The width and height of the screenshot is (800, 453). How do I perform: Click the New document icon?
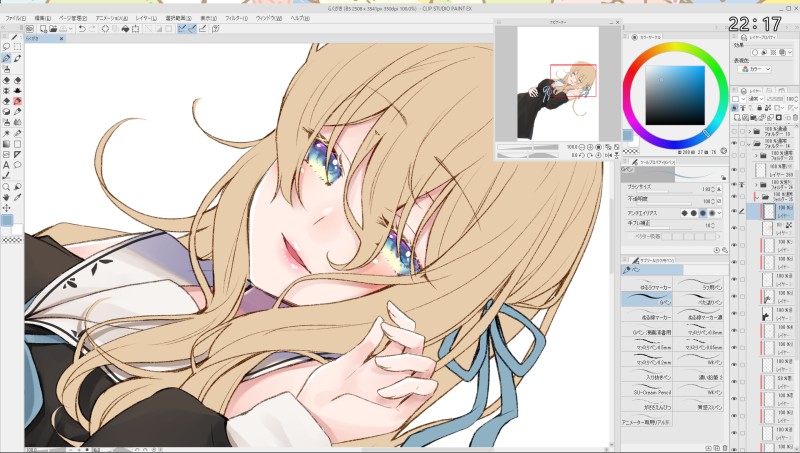point(43,29)
